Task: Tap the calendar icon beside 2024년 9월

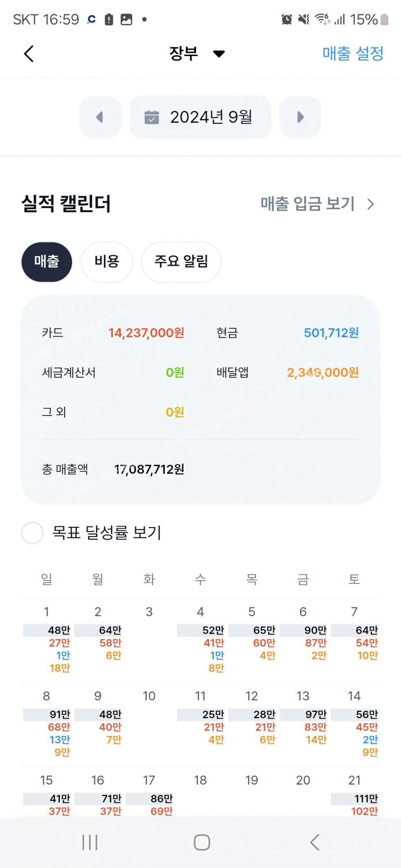Action: click(x=151, y=117)
